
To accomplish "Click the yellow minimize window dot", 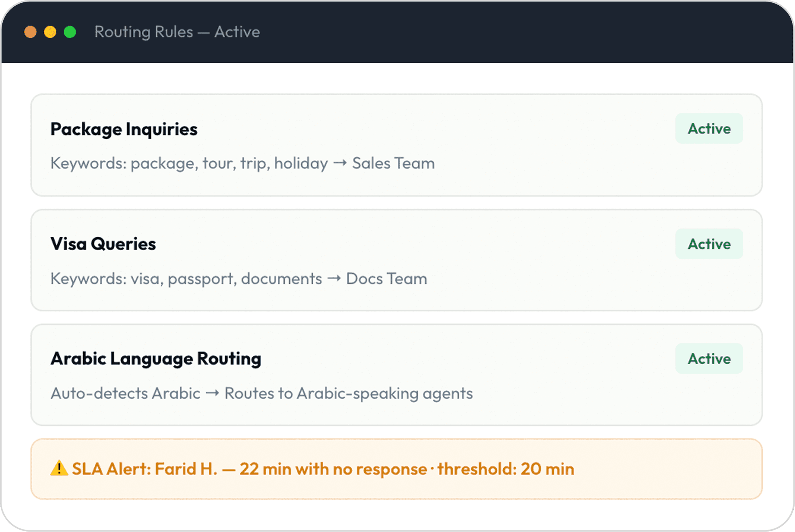I will point(50,32).
